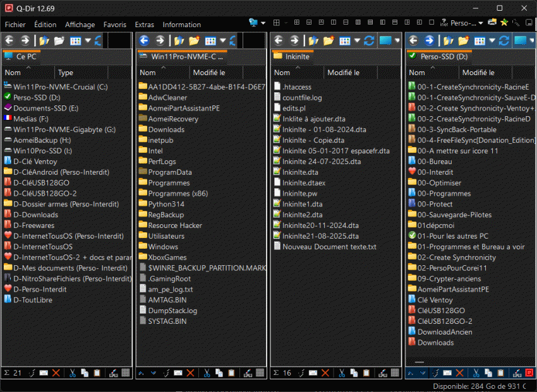Click the inet help icon in toolbar

(444, 23)
